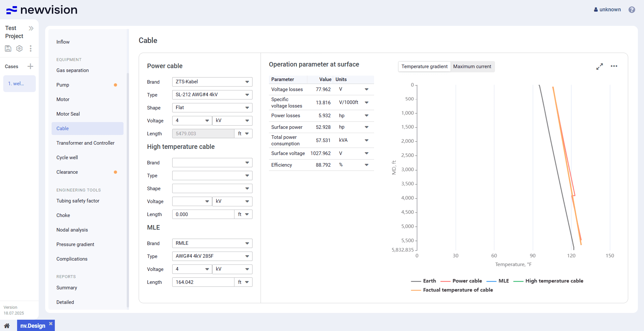Open the project kebab menu
The width and height of the screenshot is (644, 331).
click(31, 48)
